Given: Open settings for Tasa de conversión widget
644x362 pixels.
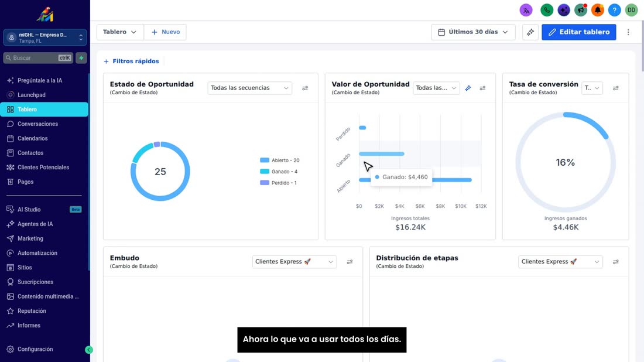Looking at the screenshot, I should click(x=616, y=88).
